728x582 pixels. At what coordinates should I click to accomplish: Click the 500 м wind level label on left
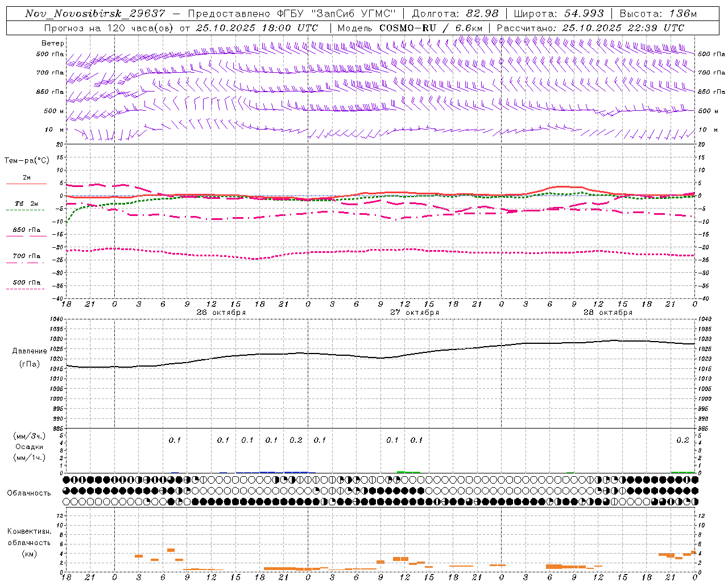tap(54, 111)
